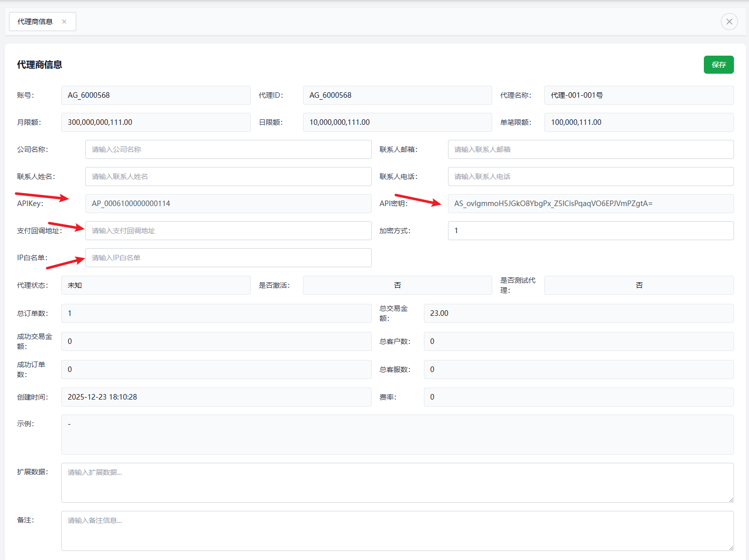Click the green 保存 button
The image size is (749, 560).
[x=718, y=65]
